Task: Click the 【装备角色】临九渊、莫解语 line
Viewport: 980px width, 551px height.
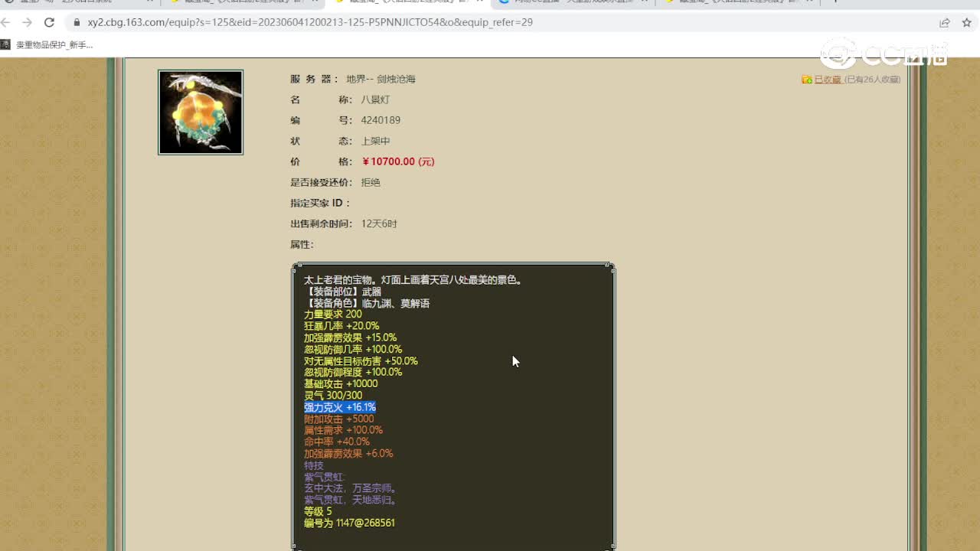Action: [x=367, y=303]
